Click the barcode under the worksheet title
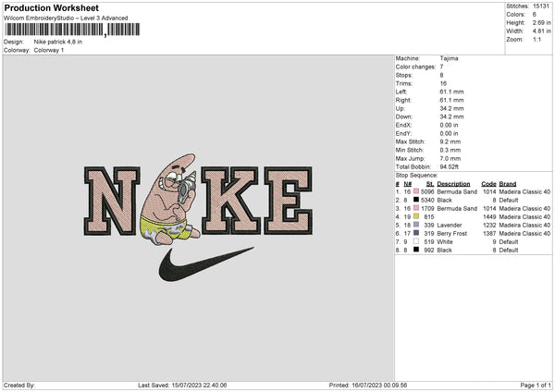 (x=72, y=30)
